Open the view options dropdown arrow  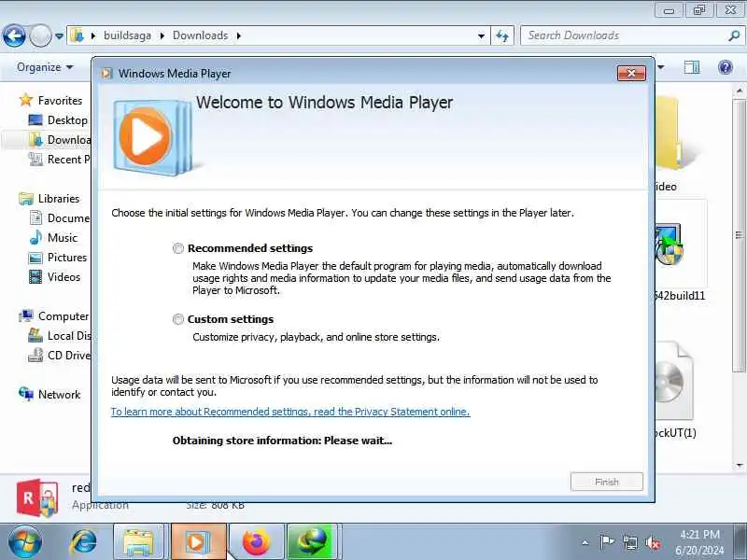tap(661, 67)
